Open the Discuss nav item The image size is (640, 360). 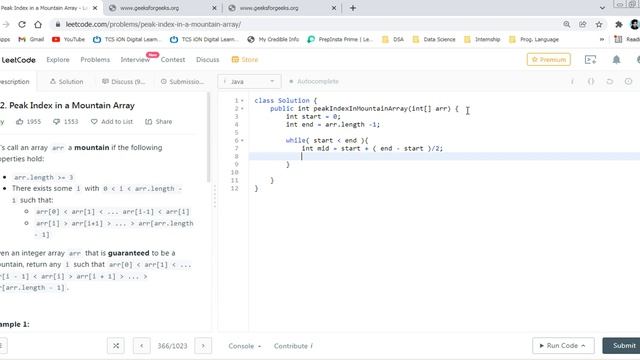tap(207, 60)
